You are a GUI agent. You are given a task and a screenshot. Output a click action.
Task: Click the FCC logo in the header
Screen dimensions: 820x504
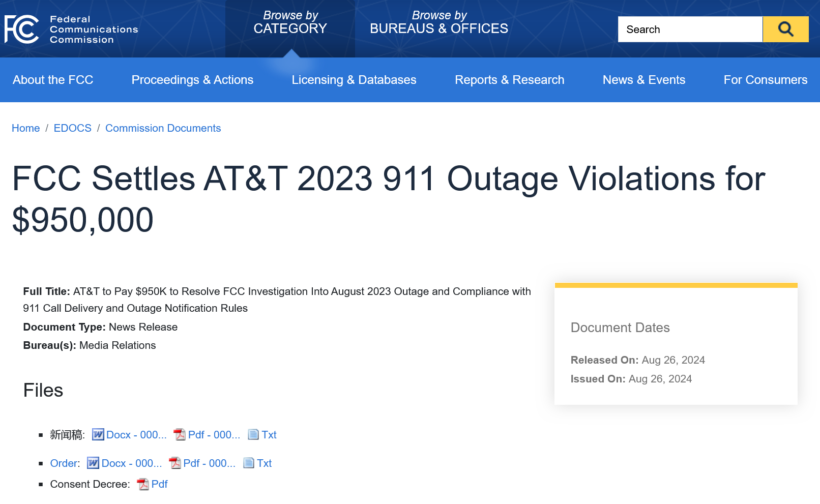pyautogui.click(x=21, y=29)
